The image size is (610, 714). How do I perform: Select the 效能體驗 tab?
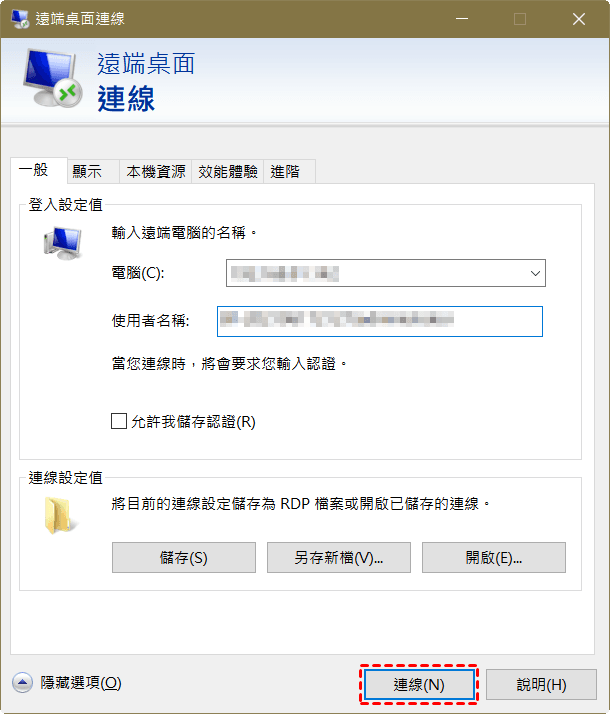[x=228, y=172]
